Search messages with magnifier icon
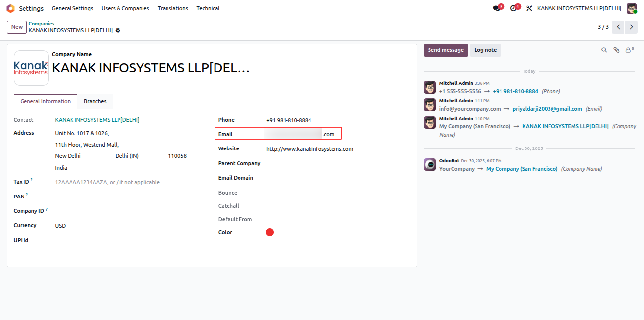 click(x=604, y=50)
